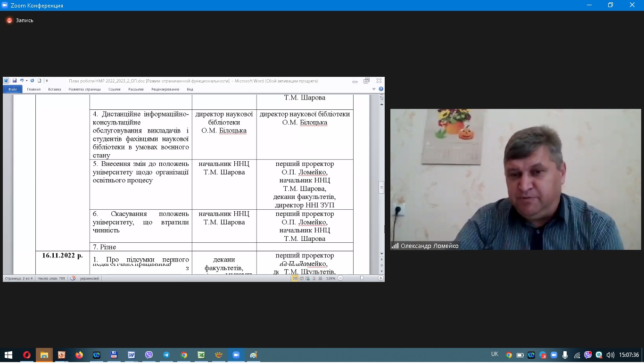Switch to Microsoft Word on the taskbar
The image size is (644, 363).
132,355
